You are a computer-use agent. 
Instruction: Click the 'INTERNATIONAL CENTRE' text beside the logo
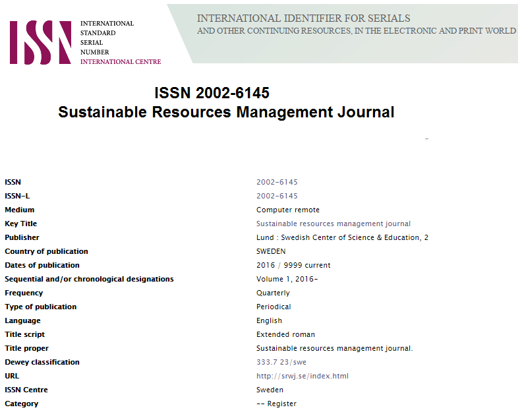tap(121, 62)
